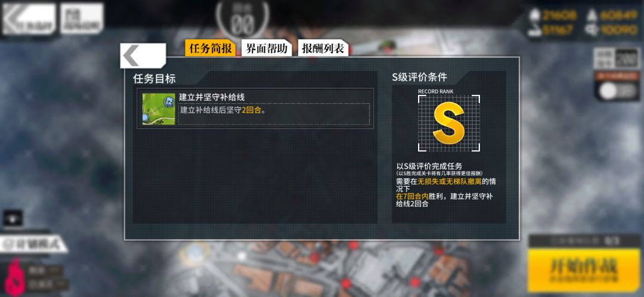Click the golden S rank badge

pos(449,123)
